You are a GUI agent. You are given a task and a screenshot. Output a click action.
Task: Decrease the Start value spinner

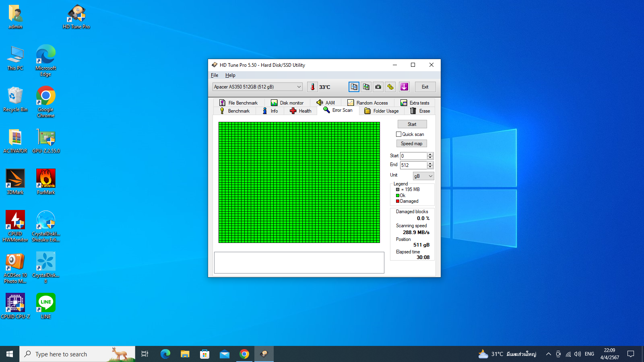tap(430, 158)
